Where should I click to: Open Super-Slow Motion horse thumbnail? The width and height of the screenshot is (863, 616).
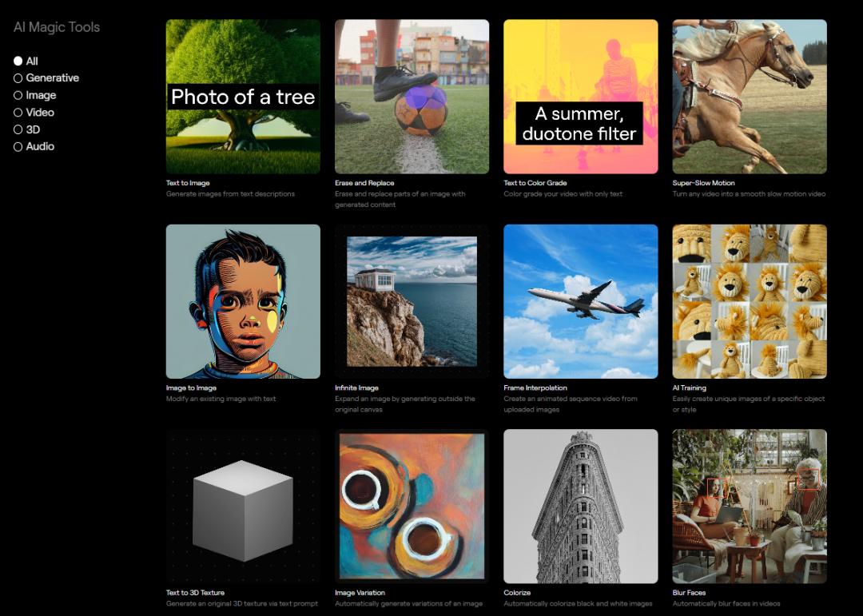coord(750,97)
